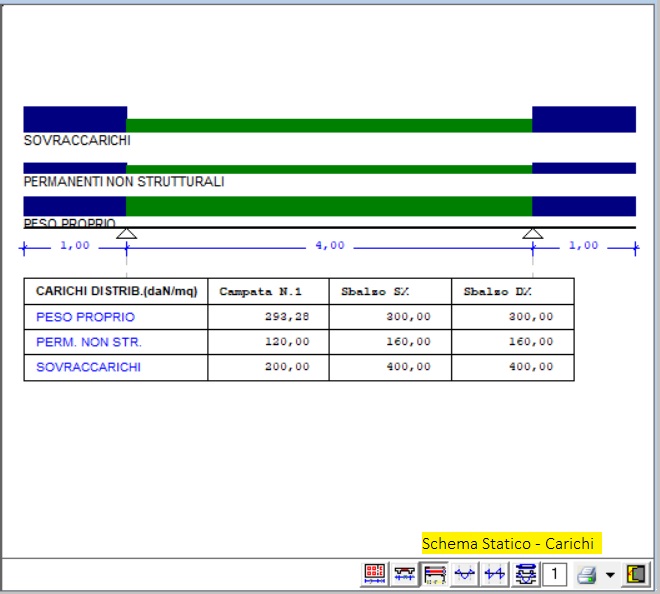The image size is (660, 594).
Task: Click the number field showing 1
Action: tap(554, 574)
